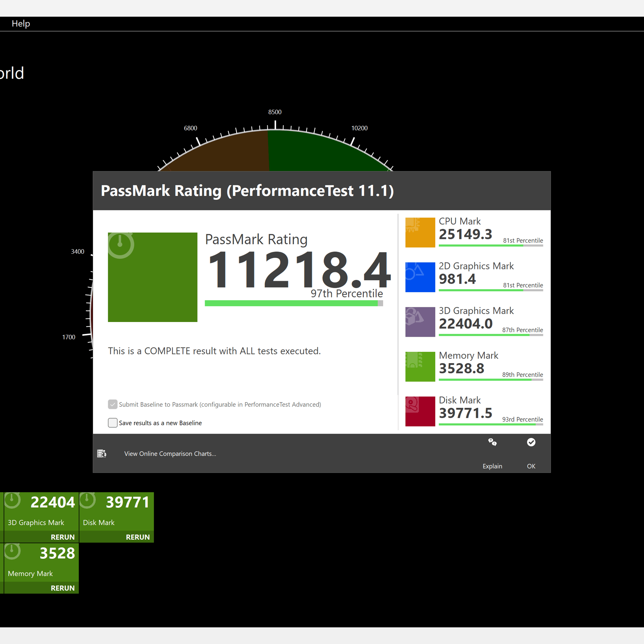
Task: Click the green Memory Mark icon
Action: [x=420, y=366]
